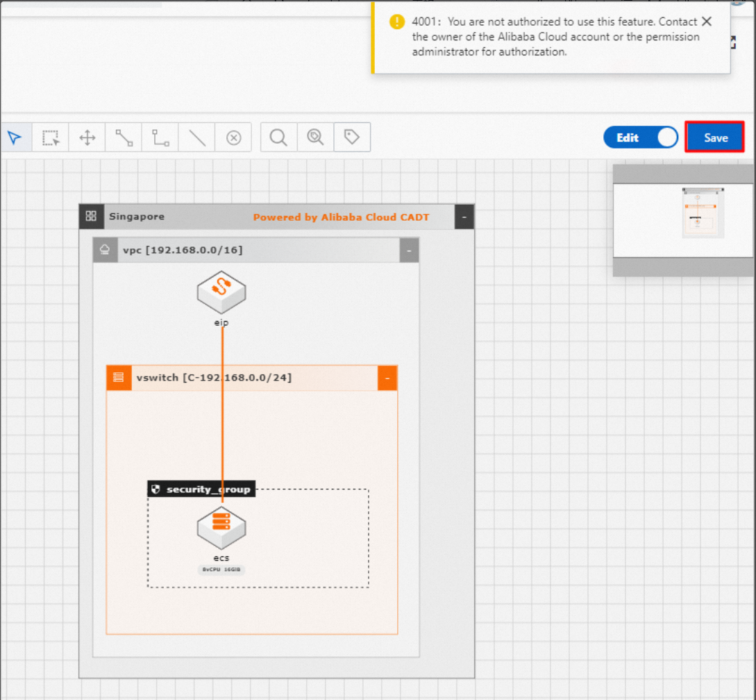Screen dimensions: 756x700
Task: Click the zoom-locate magnifier icon
Action: (x=315, y=137)
